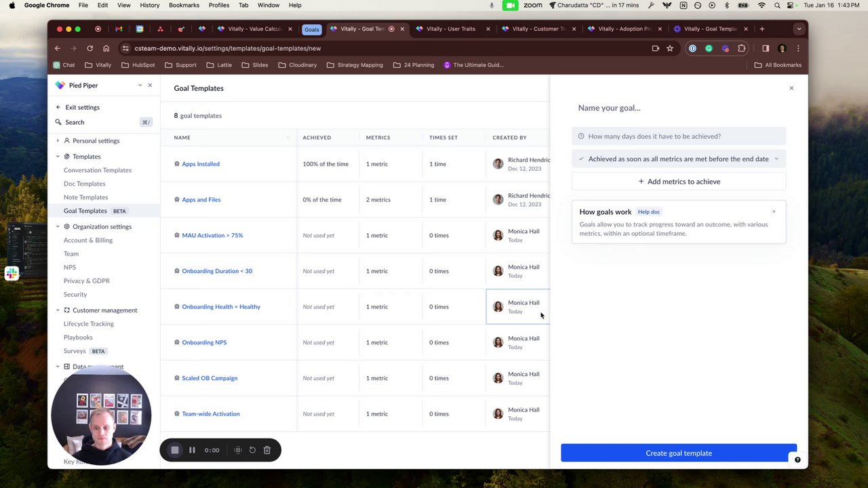The width and height of the screenshot is (868, 488).
Task: Open the Window menu
Action: (x=268, y=5)
